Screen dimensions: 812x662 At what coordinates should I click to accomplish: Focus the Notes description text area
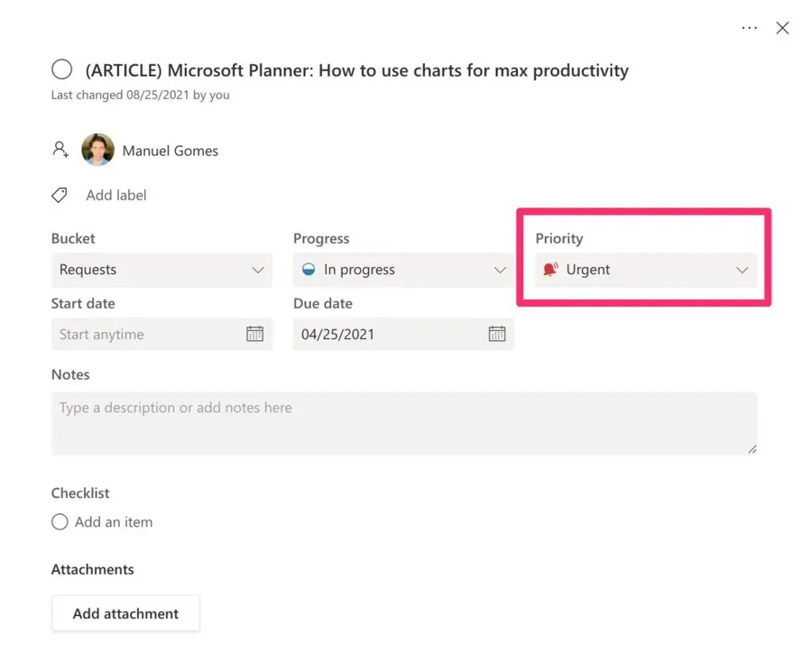tap(403, 422)
